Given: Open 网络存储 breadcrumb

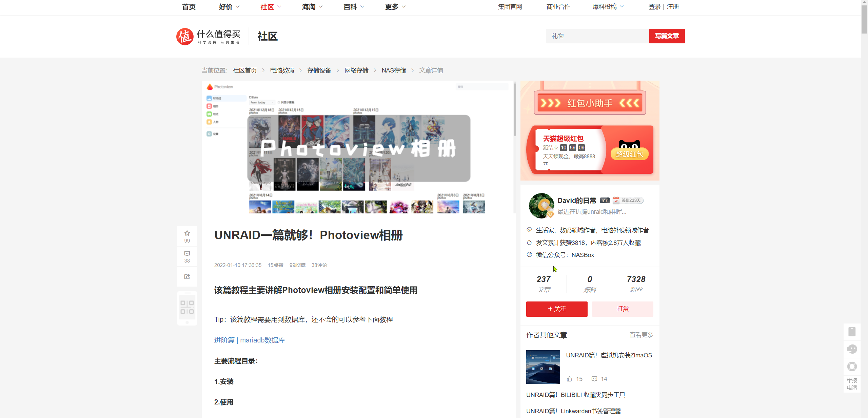Looking at the screenshot, I should click(356, 70).
